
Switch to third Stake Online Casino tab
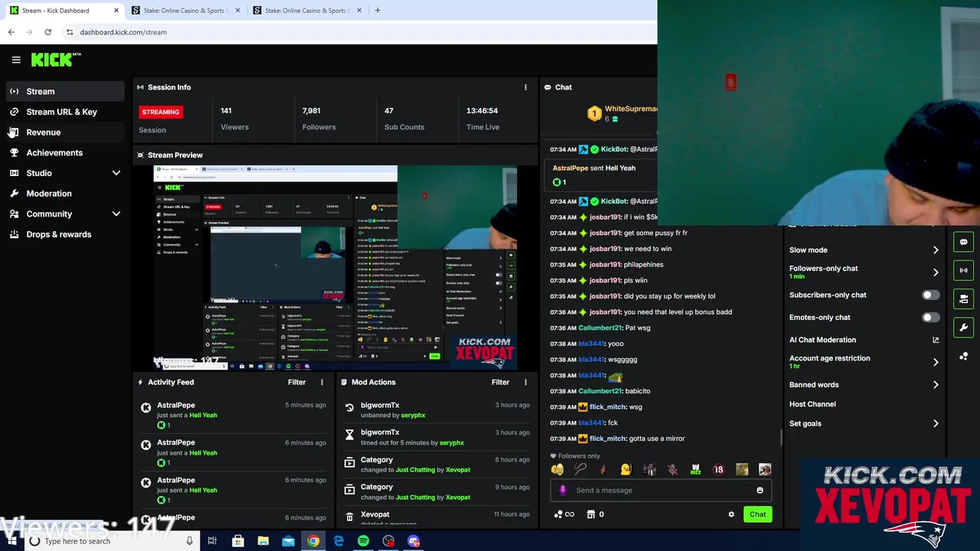307,11
